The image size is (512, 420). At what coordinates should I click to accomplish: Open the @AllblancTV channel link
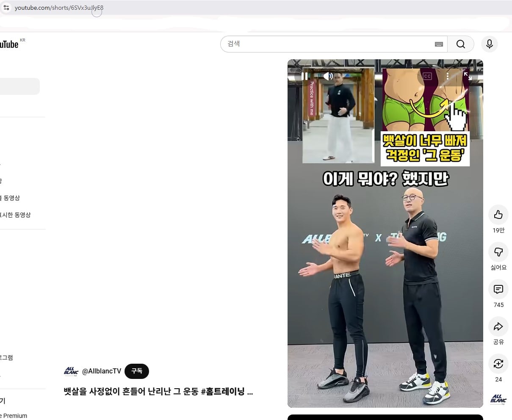coord(102,371)
